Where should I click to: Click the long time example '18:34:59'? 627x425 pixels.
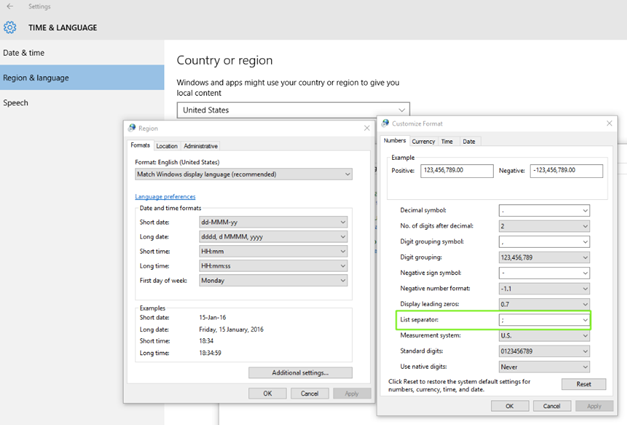[x=210, y=353]
